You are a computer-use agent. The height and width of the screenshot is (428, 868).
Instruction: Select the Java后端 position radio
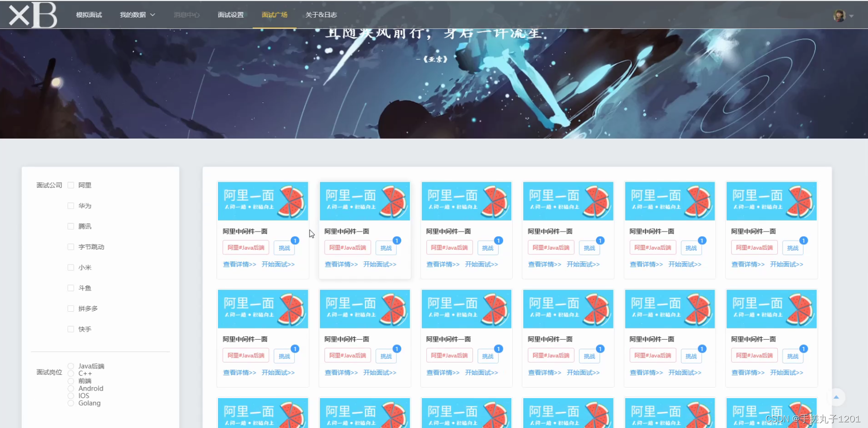71,366
